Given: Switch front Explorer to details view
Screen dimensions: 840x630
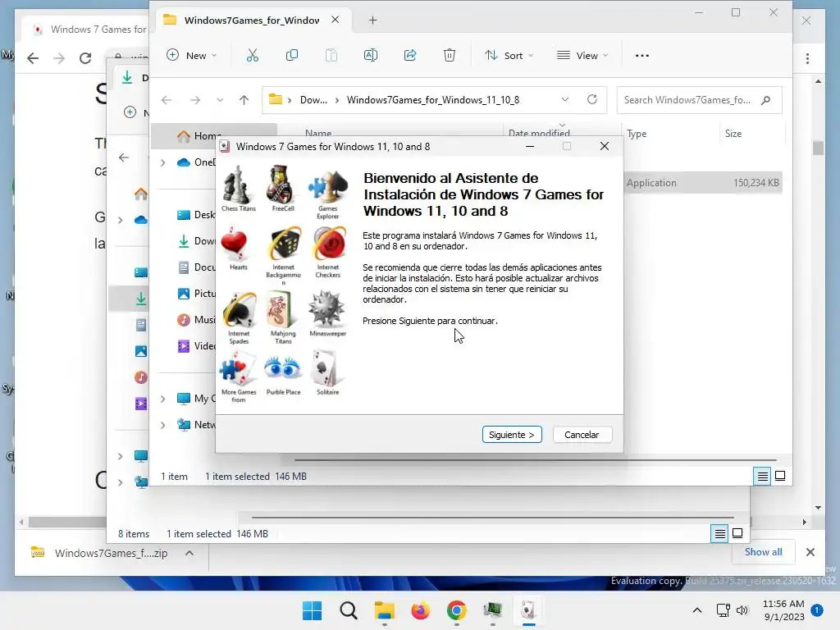Looking at the screenshot, I should (x=762, y=477).
